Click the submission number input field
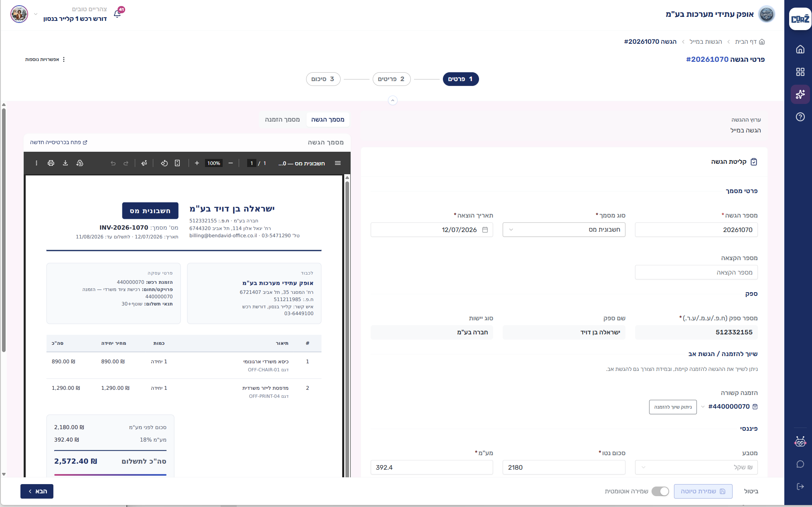The height and width of the screenshot is (507, 812). (696, 230)
